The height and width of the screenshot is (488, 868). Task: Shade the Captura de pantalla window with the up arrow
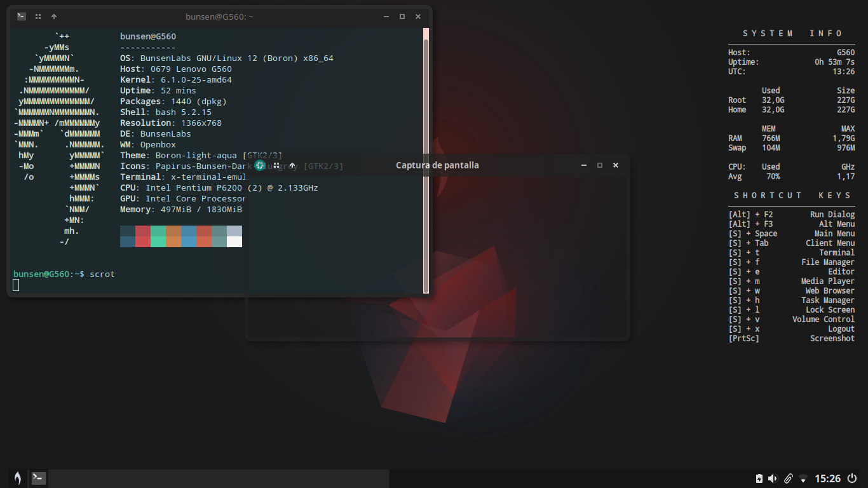292,165
